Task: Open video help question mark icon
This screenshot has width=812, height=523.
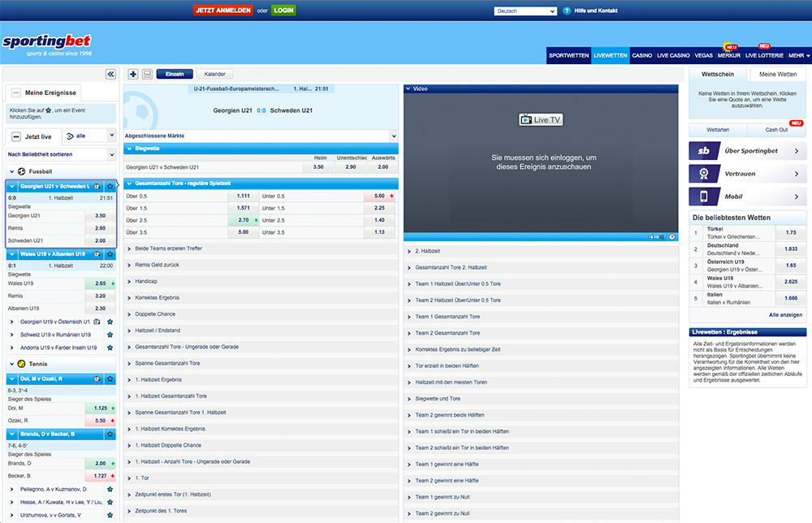Action: (672, 236)
